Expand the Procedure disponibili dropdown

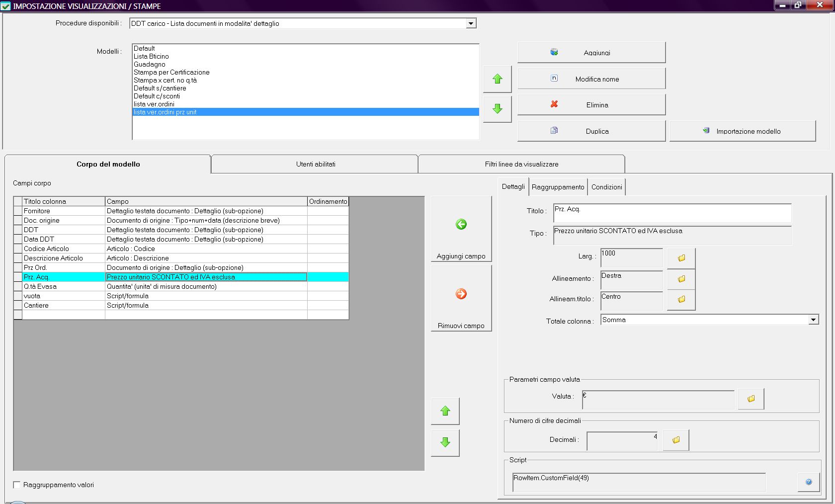pos(470,23)
